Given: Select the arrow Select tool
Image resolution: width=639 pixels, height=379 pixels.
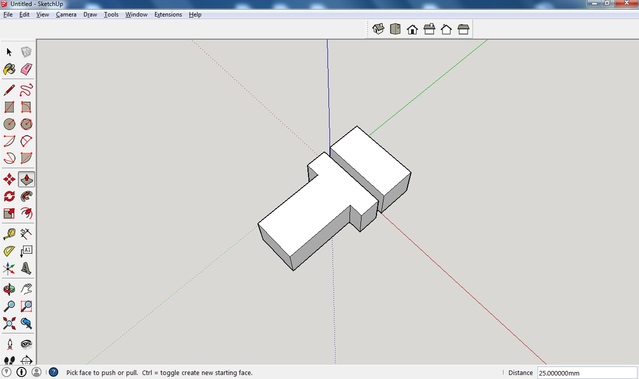Looking at the screenshot, I should click(9, 52).
